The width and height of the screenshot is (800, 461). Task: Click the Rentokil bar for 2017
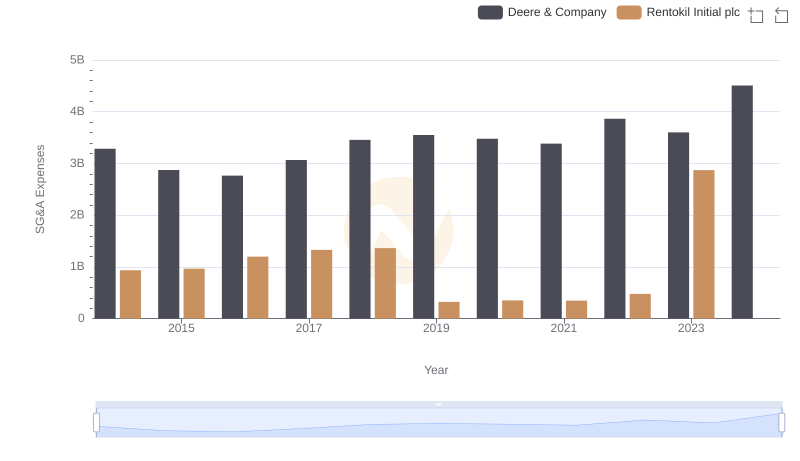pos(321,284)
